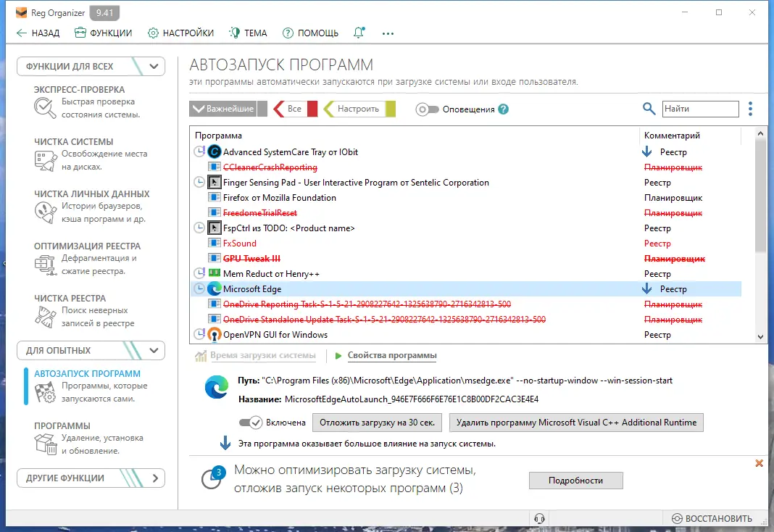Click the clock icon beside Finger Sensing Pad
This screenshot has height=532, width=774.
click(199, 182)
